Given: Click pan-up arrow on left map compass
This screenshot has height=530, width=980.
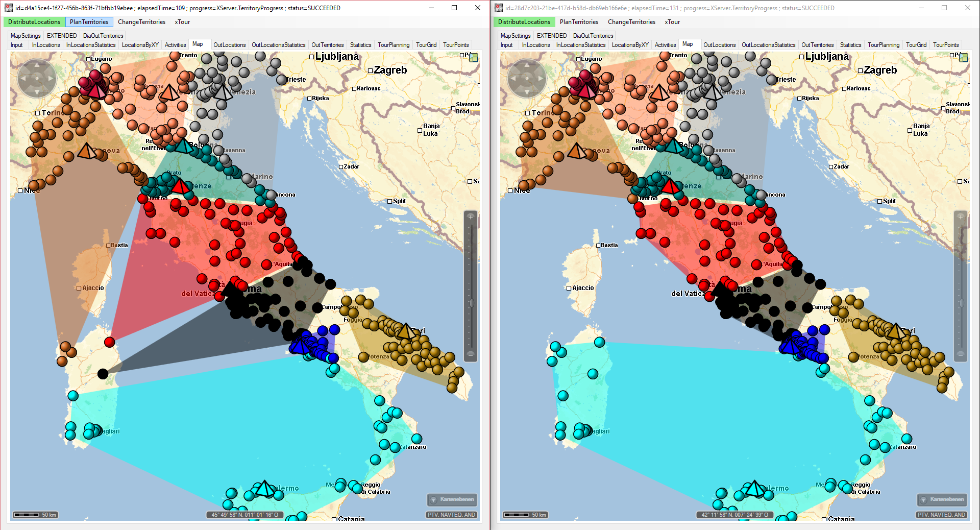Looking at the screenshot, I should click(37, 65).
